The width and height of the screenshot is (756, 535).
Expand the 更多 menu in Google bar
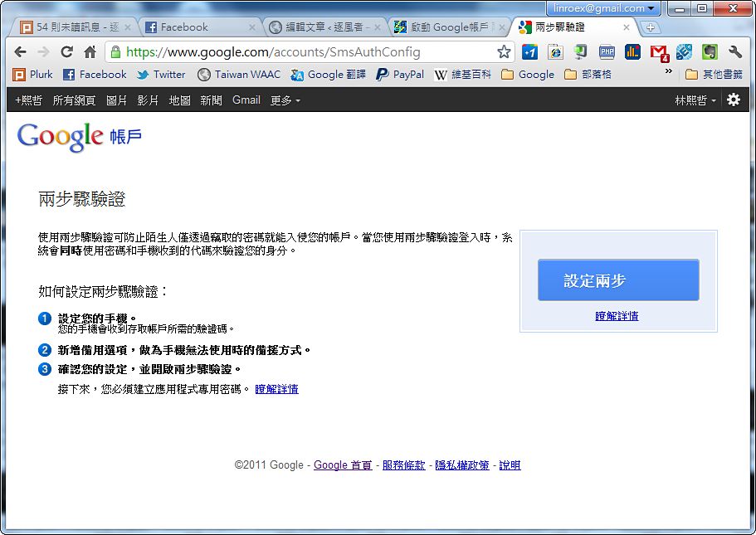pos(285,100)
